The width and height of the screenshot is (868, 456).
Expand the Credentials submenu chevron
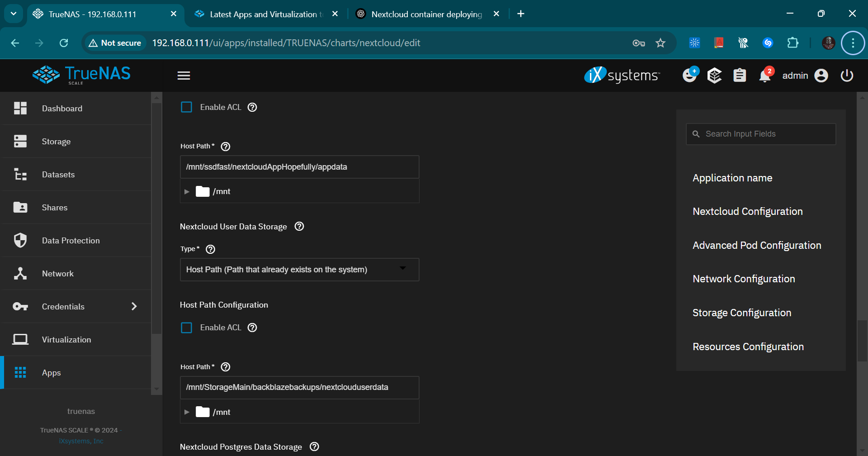click(134, 307)
